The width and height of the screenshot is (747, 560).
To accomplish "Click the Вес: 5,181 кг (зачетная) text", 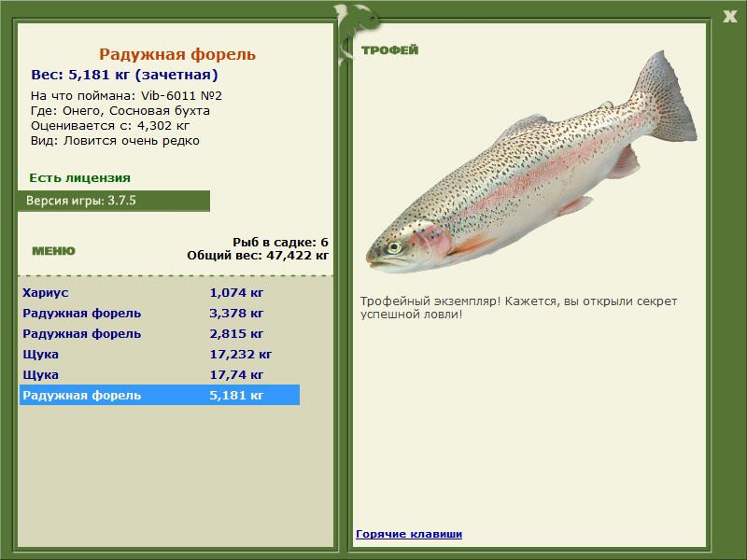I will coord(124,75).
